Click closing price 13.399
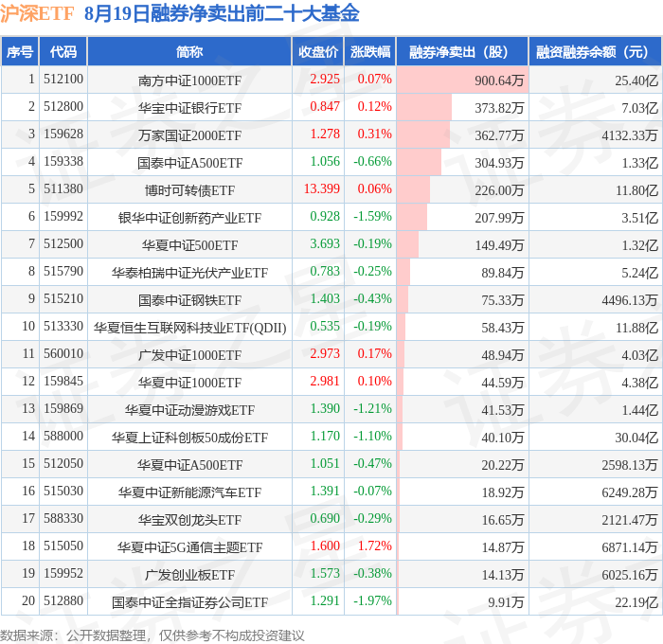This screenshot has width=663, height=644. [x=322, y=188]
